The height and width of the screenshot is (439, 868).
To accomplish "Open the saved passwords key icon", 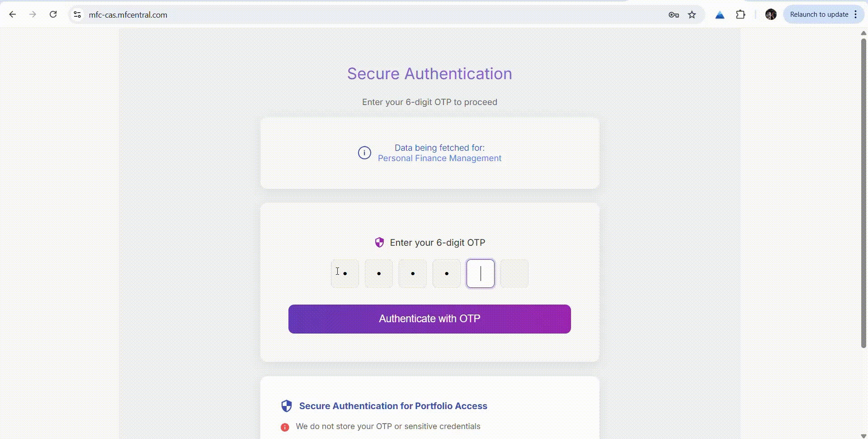I will coord(674,14).
